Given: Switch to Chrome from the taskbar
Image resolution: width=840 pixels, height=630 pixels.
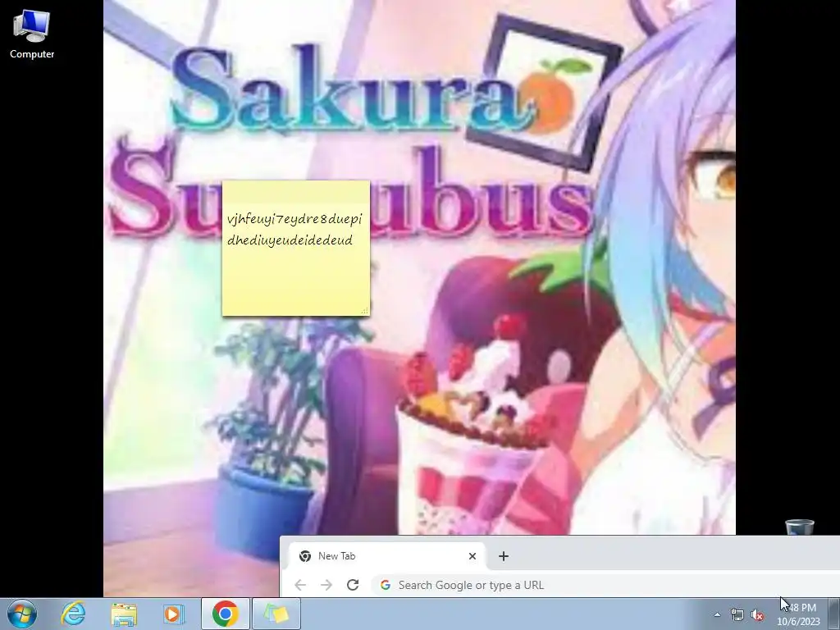Looking at the screenshot, I should coord(225,614).
